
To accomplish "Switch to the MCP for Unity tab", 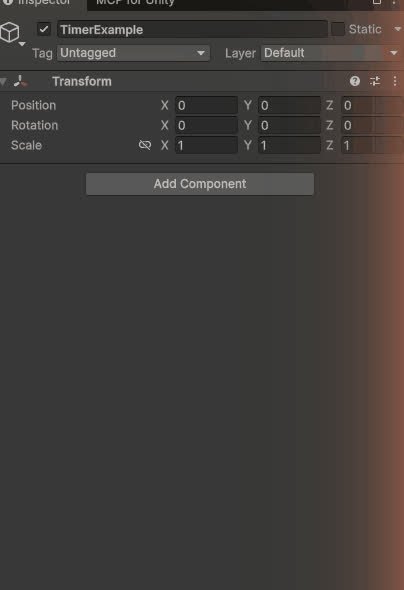I will 135,3.
